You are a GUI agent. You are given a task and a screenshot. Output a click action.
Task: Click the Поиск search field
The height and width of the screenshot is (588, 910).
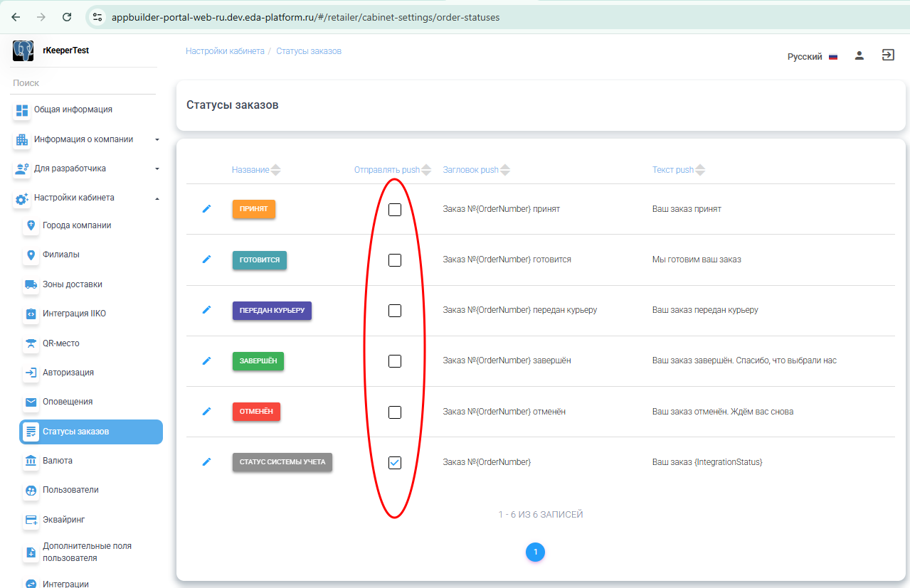click(x=84, y=83)
